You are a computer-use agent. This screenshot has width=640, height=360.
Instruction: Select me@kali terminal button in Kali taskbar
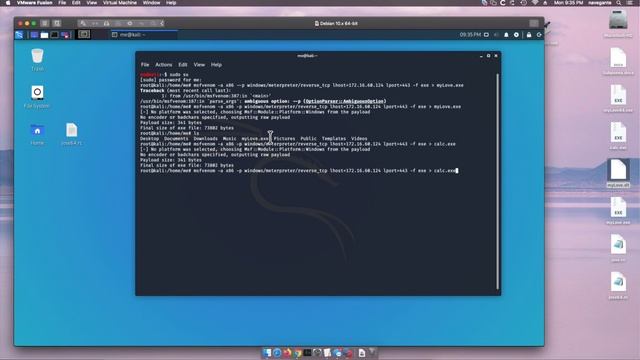144,35
